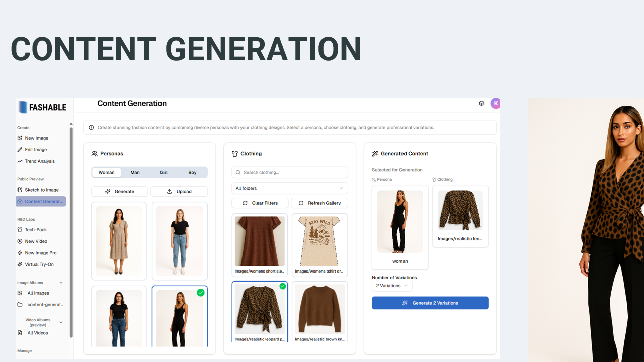
Task: Click the Refresh Gallery button
Action: (x=319, y=203)
